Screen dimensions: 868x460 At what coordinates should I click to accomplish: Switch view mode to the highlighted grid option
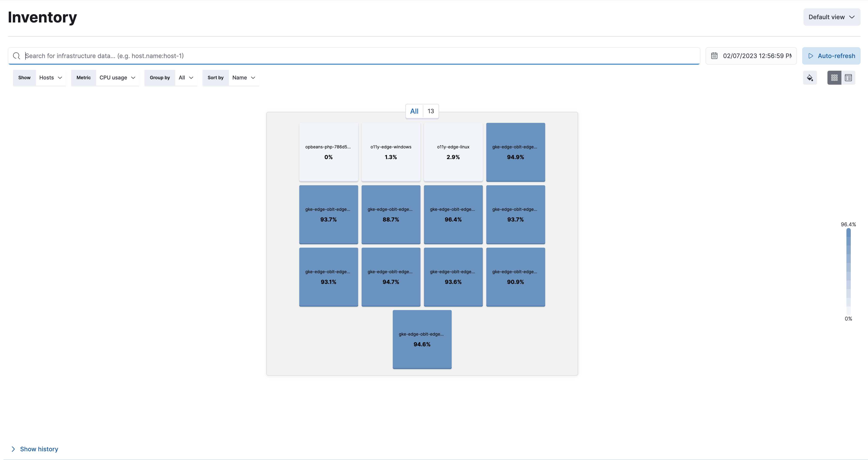point(835,77)
